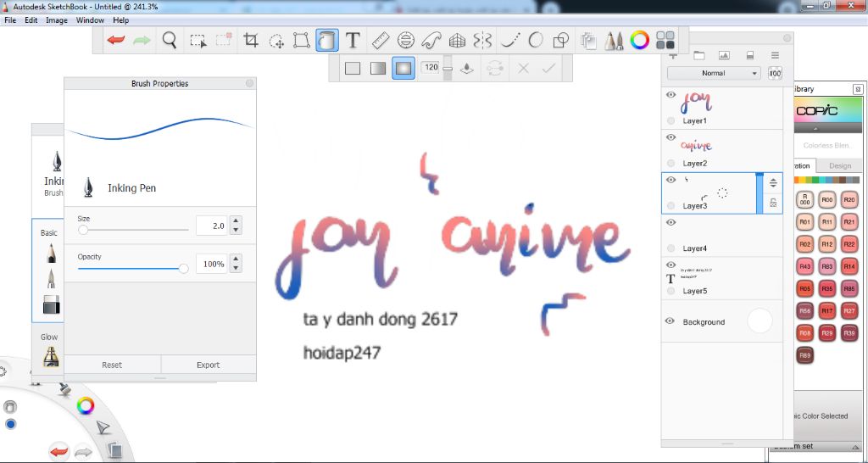Add a new layer with plus icon

[x=673, y=55]
